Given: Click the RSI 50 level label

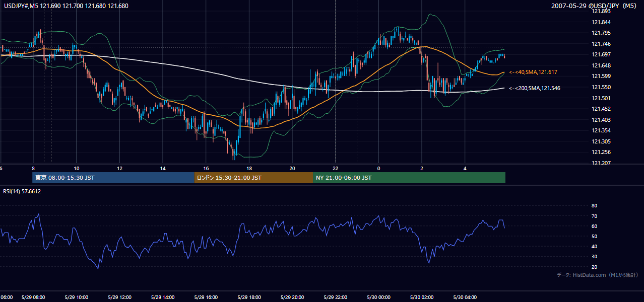Looking at the screenshot, I should pos(594,236).
